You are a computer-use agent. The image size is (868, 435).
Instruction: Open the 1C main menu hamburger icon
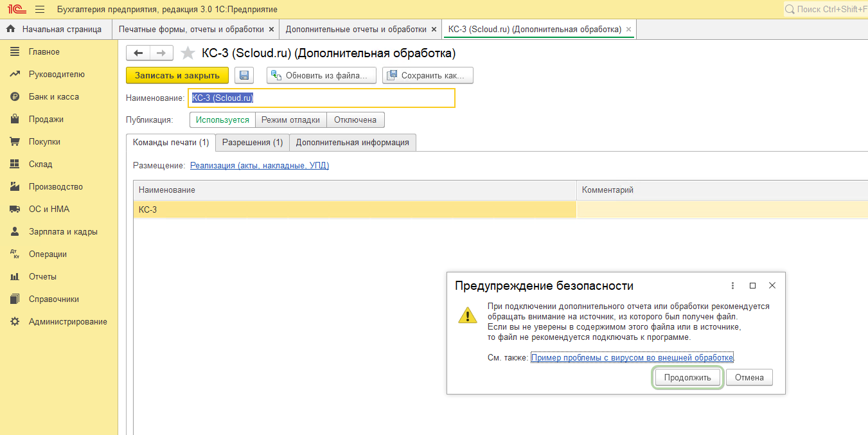coord(40,10)
